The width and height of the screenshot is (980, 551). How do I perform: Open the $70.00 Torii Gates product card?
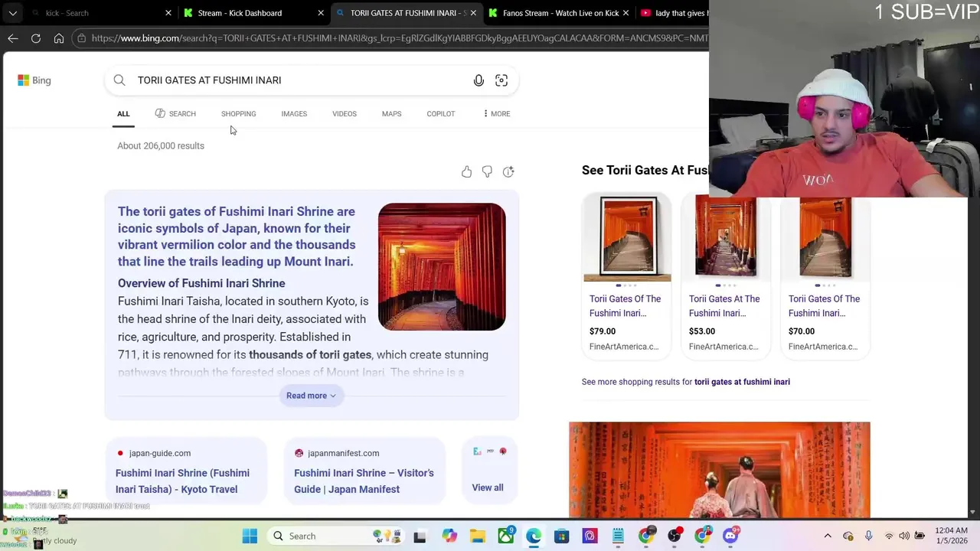tap(825, 275)
